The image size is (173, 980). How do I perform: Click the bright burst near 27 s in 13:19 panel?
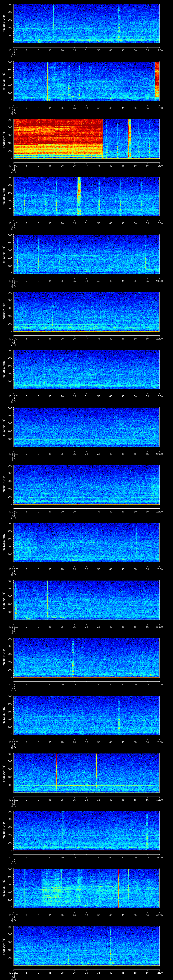pos(79,196)
